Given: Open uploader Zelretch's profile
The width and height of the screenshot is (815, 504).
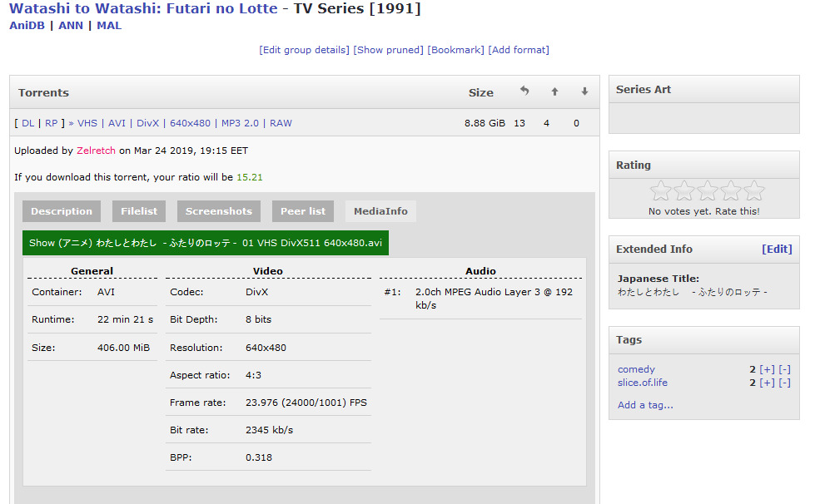Looking at the screenshot, I should click(x=96, y=151).
